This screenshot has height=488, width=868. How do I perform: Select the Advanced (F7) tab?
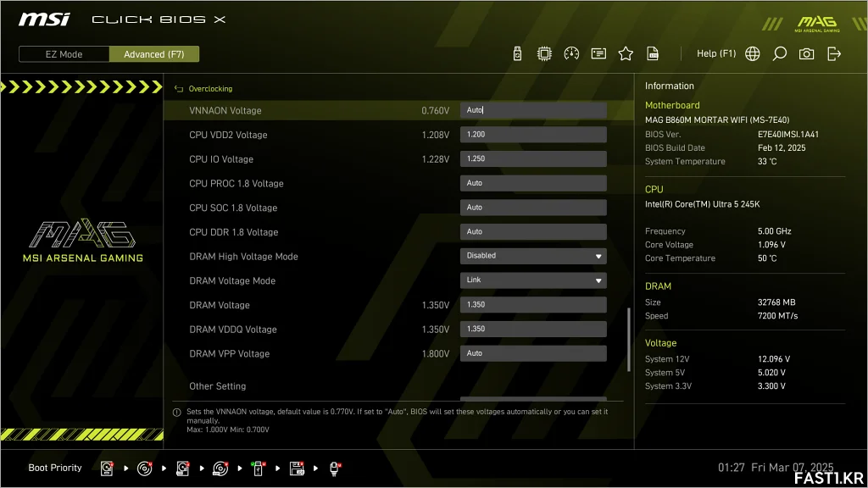(x=154, y=54)
